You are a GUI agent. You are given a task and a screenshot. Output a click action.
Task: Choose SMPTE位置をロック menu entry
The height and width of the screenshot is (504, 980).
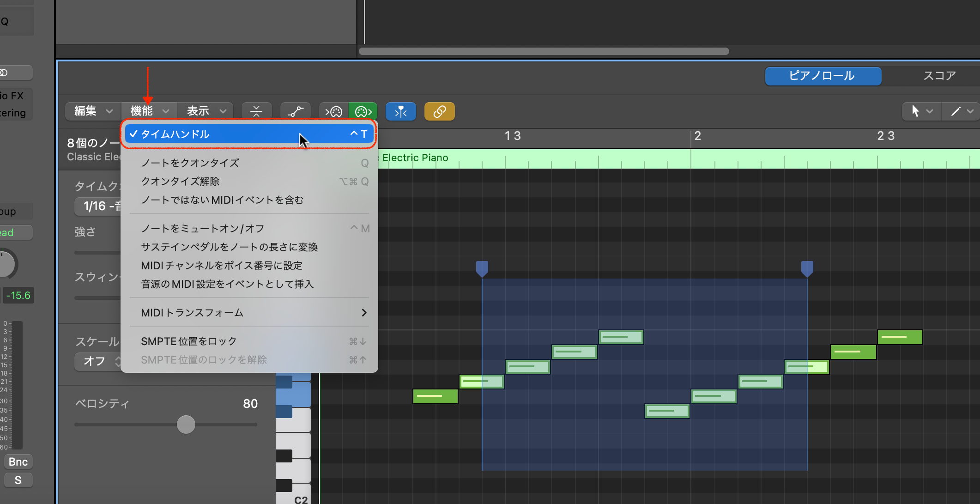point(189,341)
